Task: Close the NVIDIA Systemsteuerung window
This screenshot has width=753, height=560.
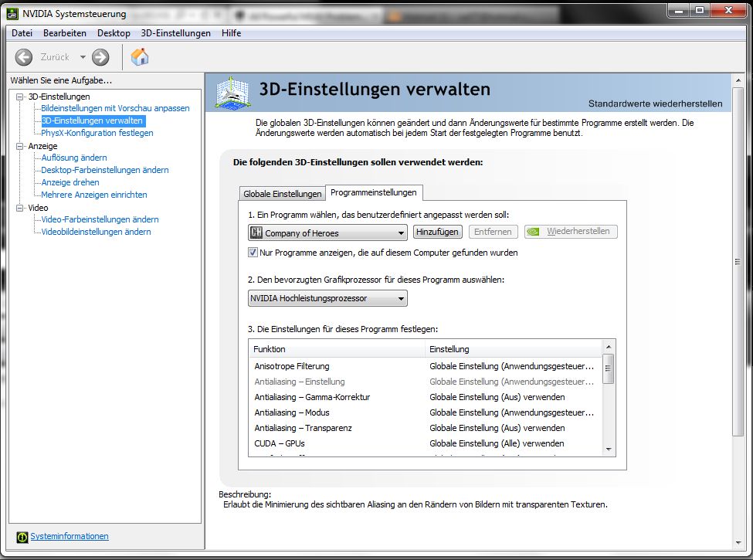Action: 728,10
